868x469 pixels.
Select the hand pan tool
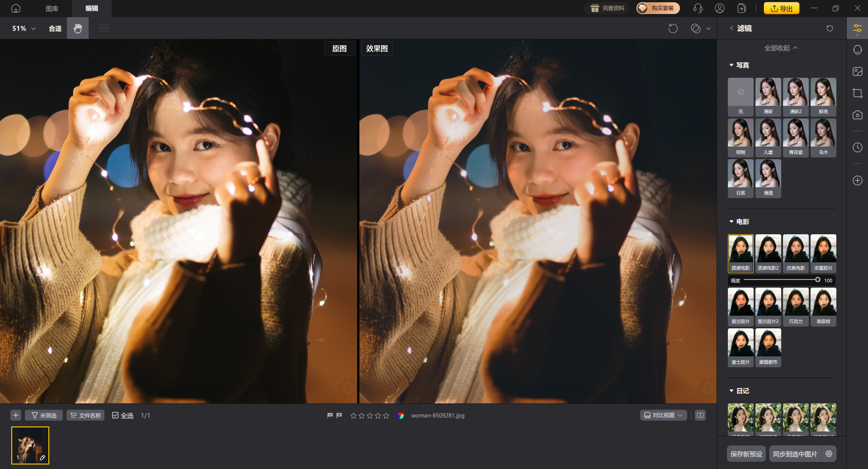78,28
